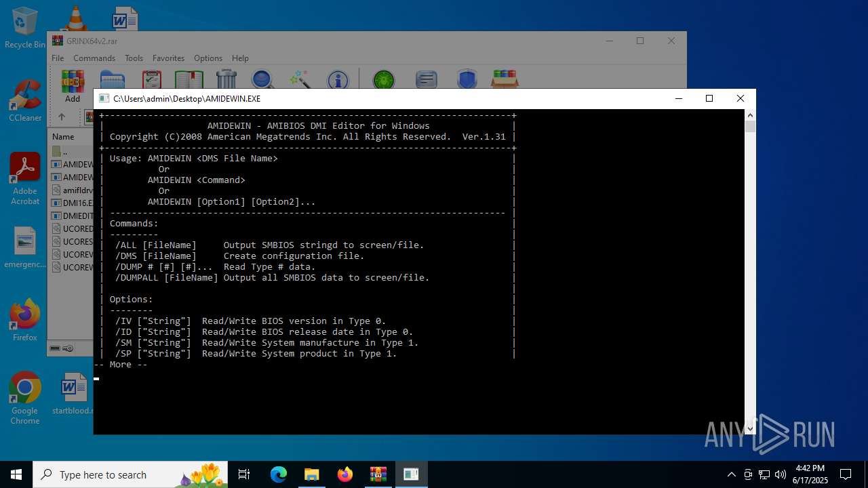The width and height of the screenshot is (868, 488).
Task: Switch to WinRAR via taskbar icon
Action: pos(378,474)
